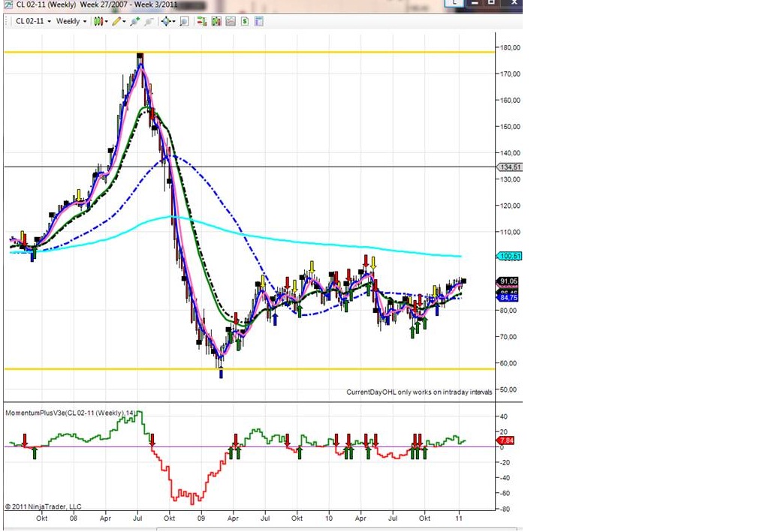This screenshot has width=757, height=532.
Task: Minimize the chart window
Action: 474,3
